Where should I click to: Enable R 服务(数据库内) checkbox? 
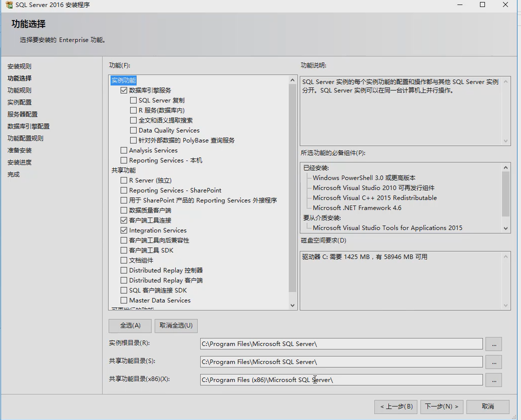point(133,110)
